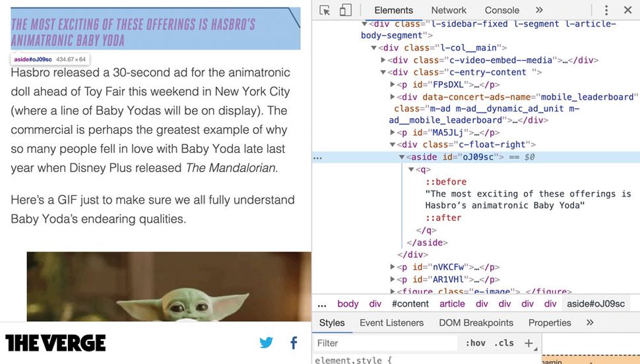This screenshot has height=364, width=640.
Task: Share article via Twitter icon
Action: (x=266, y=342)
